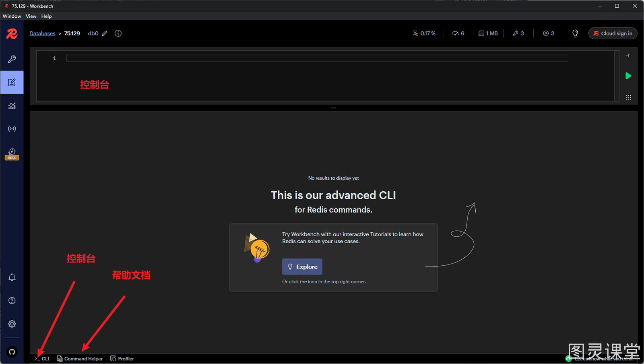
Task: Open the settings gear in the sidebar
Action: (12, 324)
